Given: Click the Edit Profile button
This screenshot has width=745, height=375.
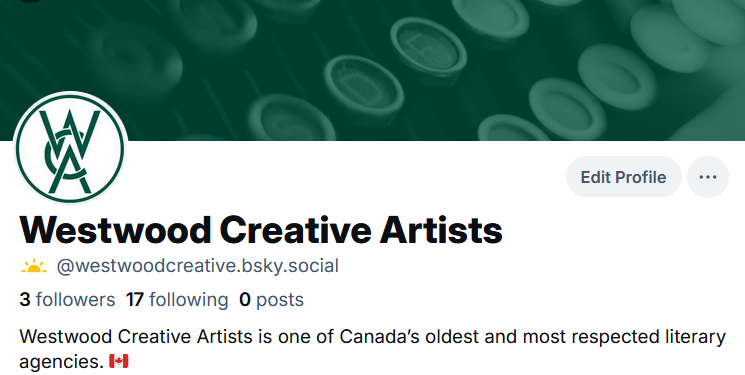Looking at the screenshot, I should pos(623,177).
